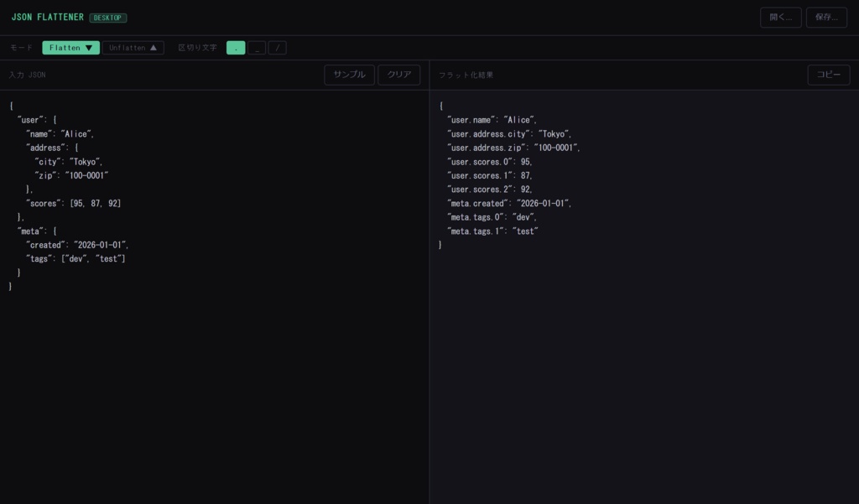Click the DESKTOP badge
This screenshot has height=504, width=859.
pos(108,18)
